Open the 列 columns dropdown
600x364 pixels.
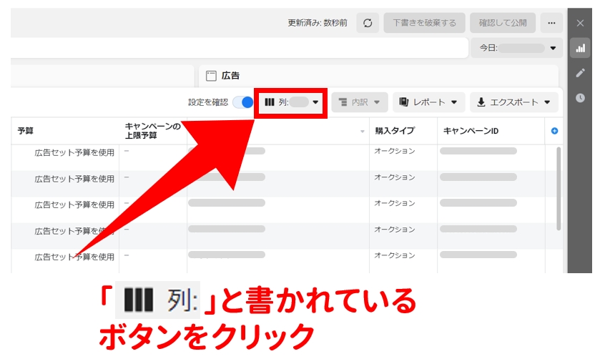coord(291,102)
